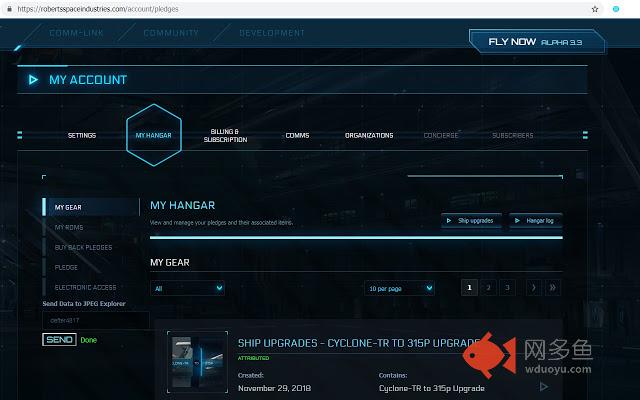Open the Hangar log
The width and height of the screenshot is (640, 400).
pos(536,221)
